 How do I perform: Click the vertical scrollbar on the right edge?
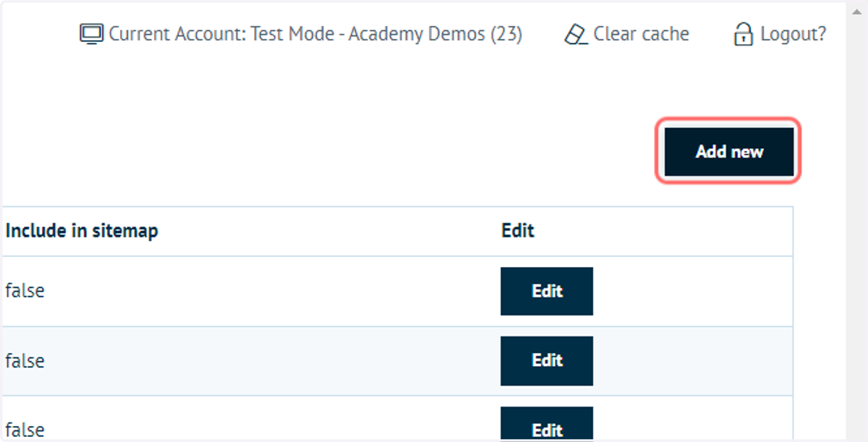coord(856,221)
